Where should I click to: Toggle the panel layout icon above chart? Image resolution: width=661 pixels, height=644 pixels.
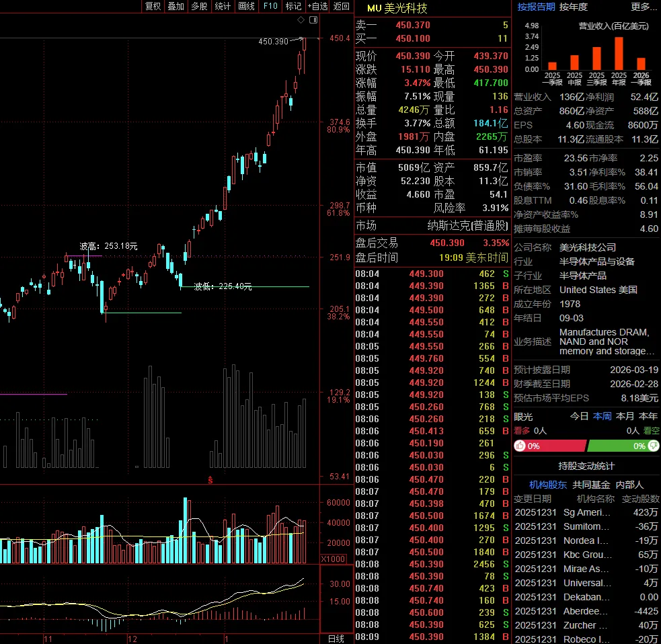click(313, 19)
